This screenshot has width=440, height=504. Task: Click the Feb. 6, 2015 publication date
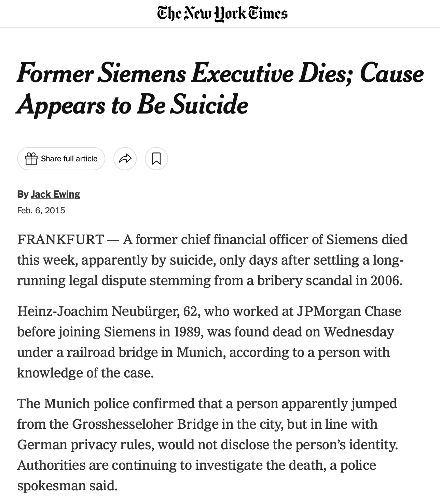coord(41,210)
